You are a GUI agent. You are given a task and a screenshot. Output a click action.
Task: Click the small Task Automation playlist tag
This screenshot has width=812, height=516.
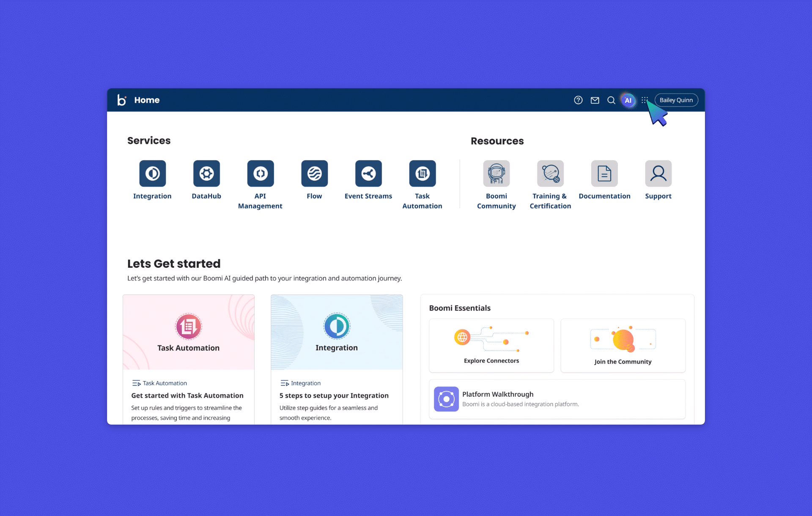[159, 383]
